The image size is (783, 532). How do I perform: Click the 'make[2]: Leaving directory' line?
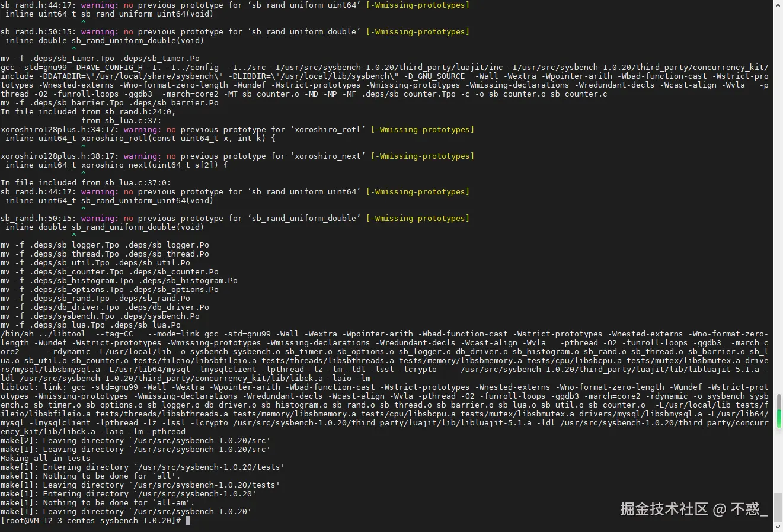point(136,440)
